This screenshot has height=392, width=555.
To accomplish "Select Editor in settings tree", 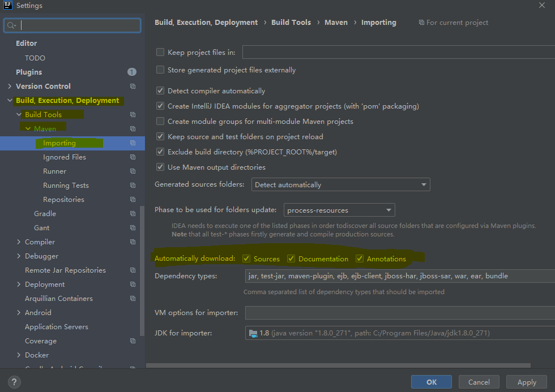I will (26, 44).
